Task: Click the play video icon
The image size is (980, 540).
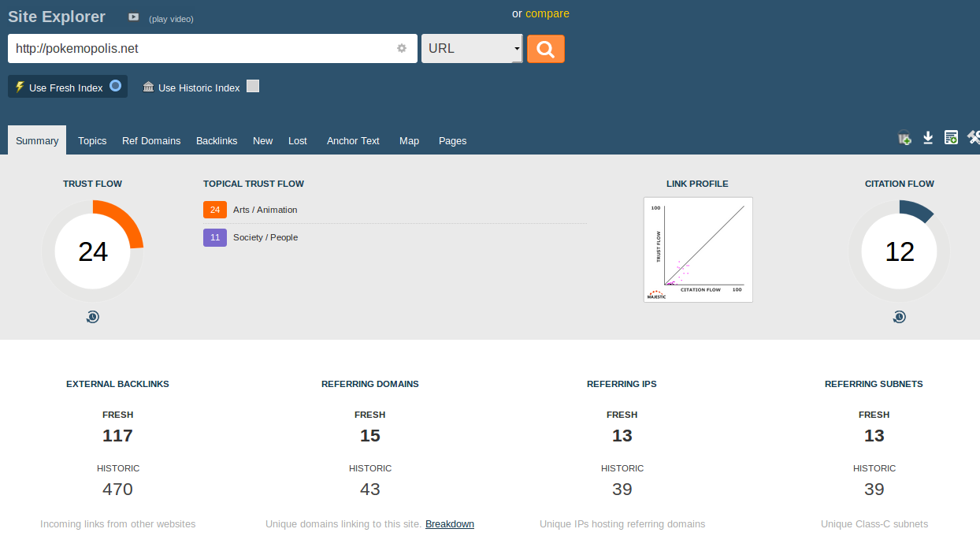Action: 134,17
